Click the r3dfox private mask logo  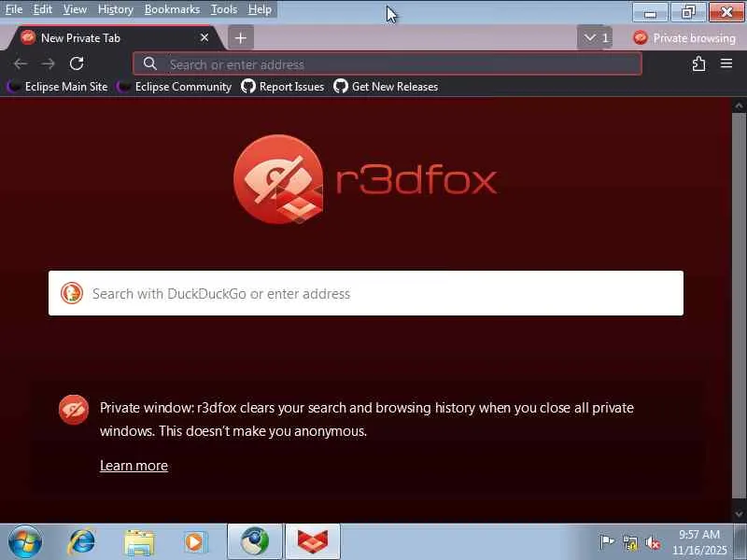(x=278, y=179)
